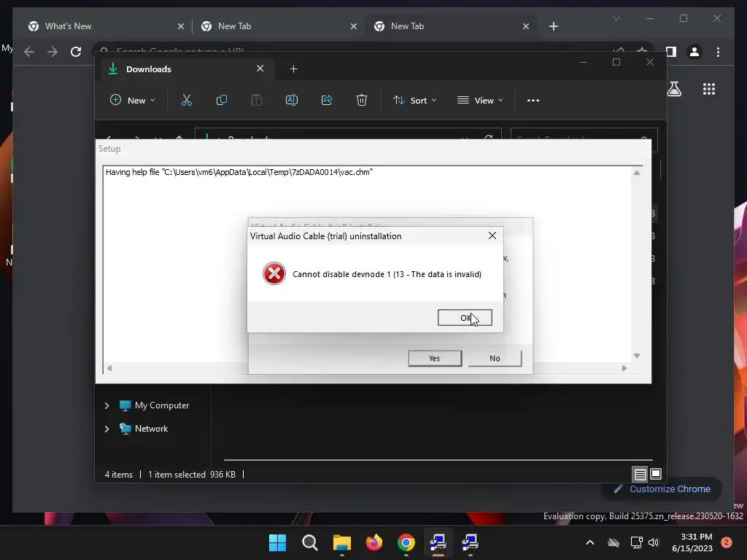Open Chrome's tab search chevron

tap(616, 18)
